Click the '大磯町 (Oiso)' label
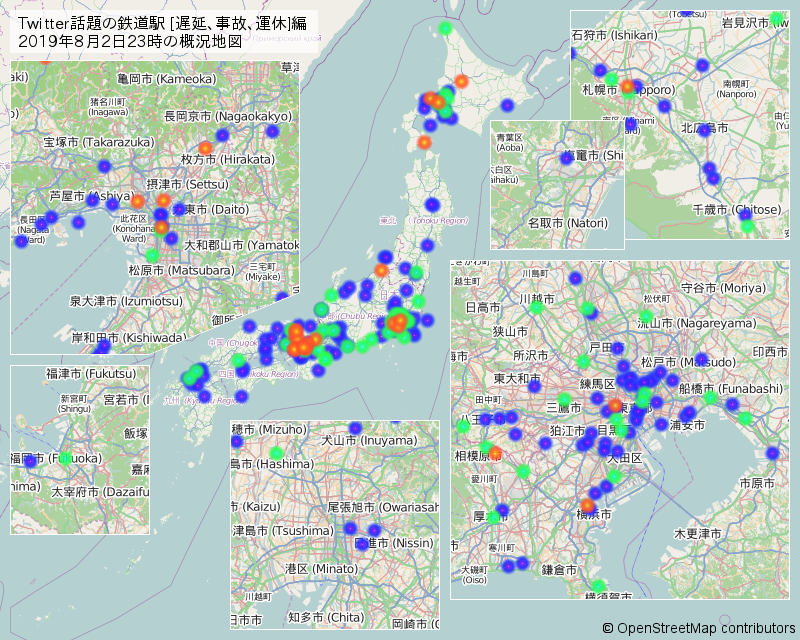The image size is (800, 640). (474, 575)
